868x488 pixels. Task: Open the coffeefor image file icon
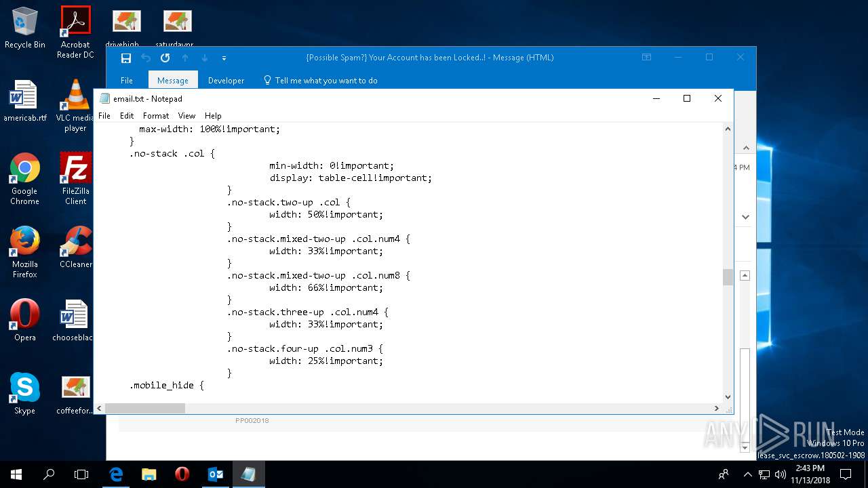click(75, 394)
